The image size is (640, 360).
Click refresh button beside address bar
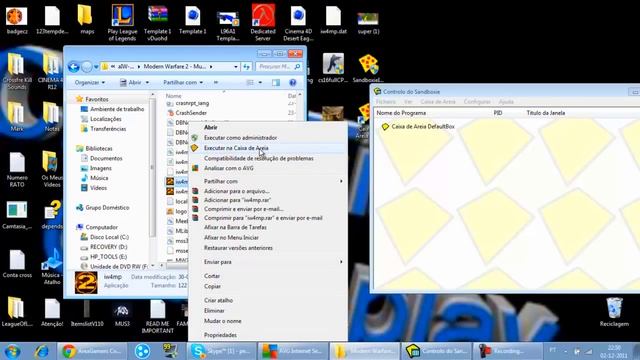[x=247, y=67]
